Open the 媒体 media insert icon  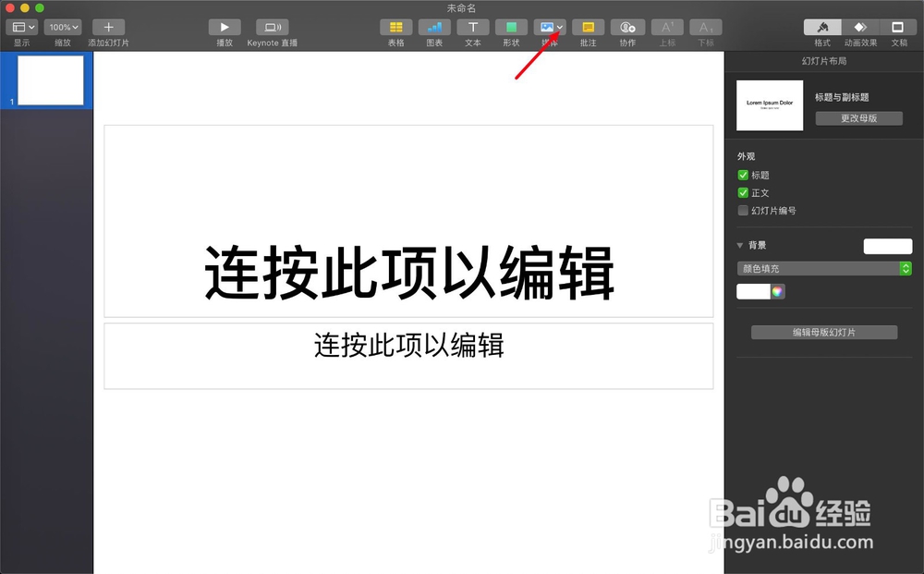[547, 28]
